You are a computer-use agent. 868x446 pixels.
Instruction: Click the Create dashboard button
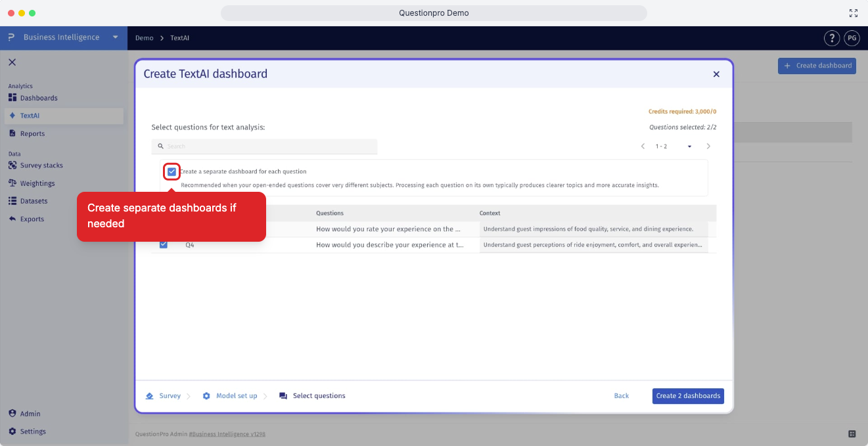817,66
